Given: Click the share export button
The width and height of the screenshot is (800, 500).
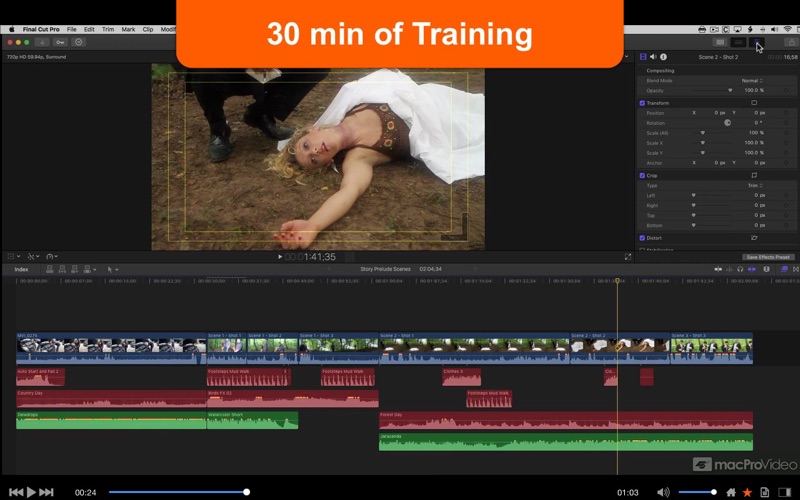Looking at the screenshot, I should [791, 42].
